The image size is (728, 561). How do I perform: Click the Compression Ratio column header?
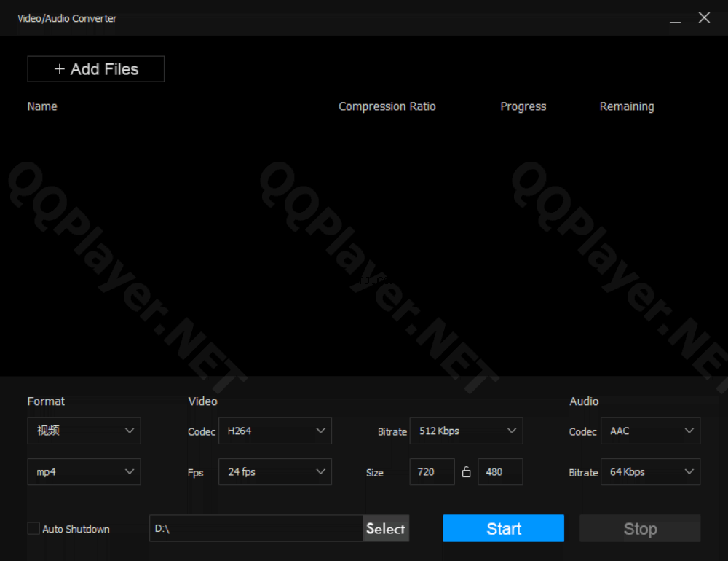387,106
